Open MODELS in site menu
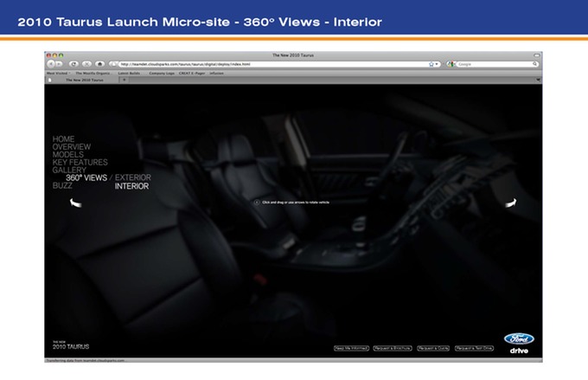The width and height of the screenshot is (588, 380). click(67, 155)
